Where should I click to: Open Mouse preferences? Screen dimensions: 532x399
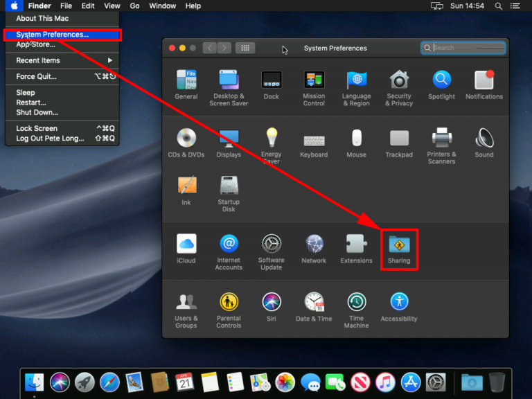click(x=356, y=143)
